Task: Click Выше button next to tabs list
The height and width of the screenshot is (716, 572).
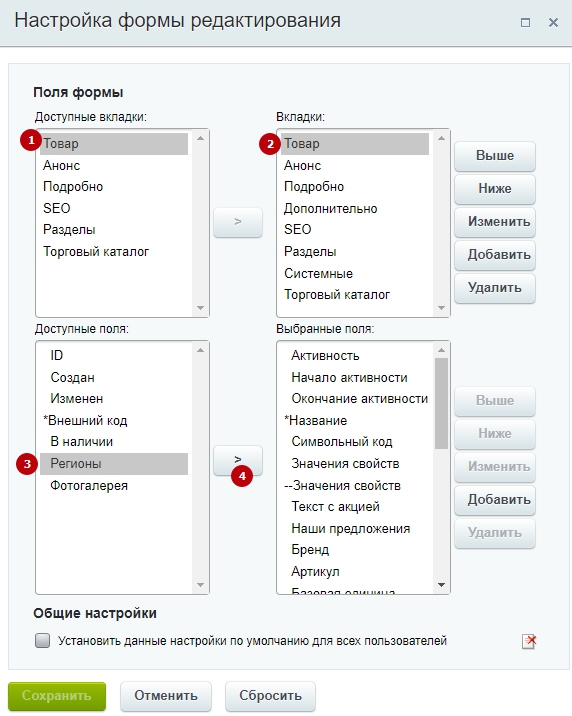Action: tap(495, 156)
